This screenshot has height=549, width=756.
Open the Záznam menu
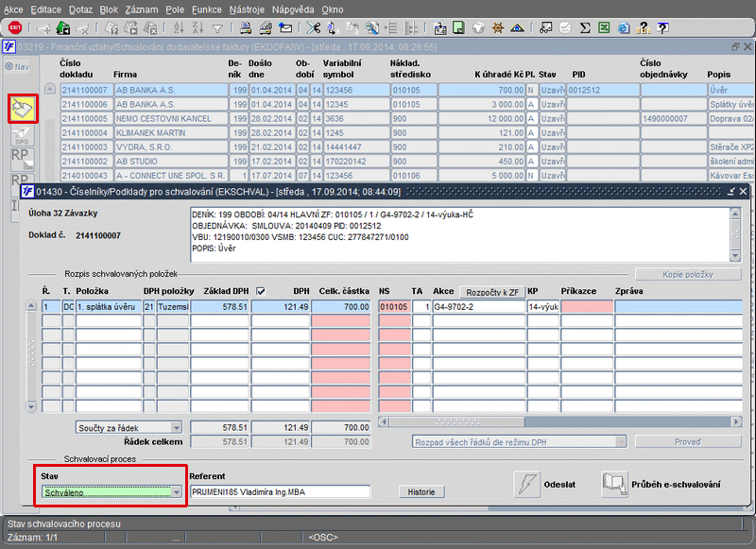142,9
